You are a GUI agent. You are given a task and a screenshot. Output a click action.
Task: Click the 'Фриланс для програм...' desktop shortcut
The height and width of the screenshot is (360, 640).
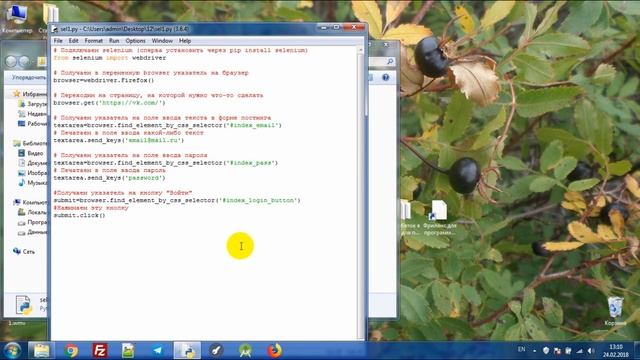point(439,218)
